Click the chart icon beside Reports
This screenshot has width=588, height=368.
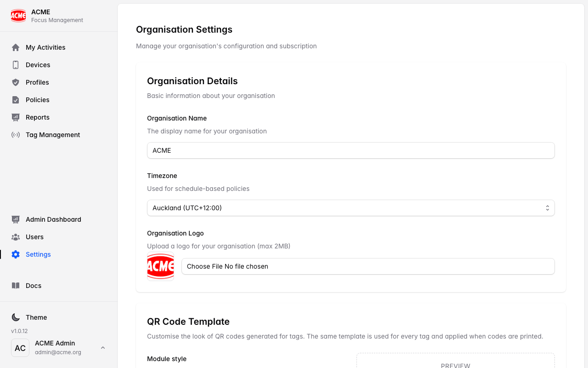click(16, 117)
